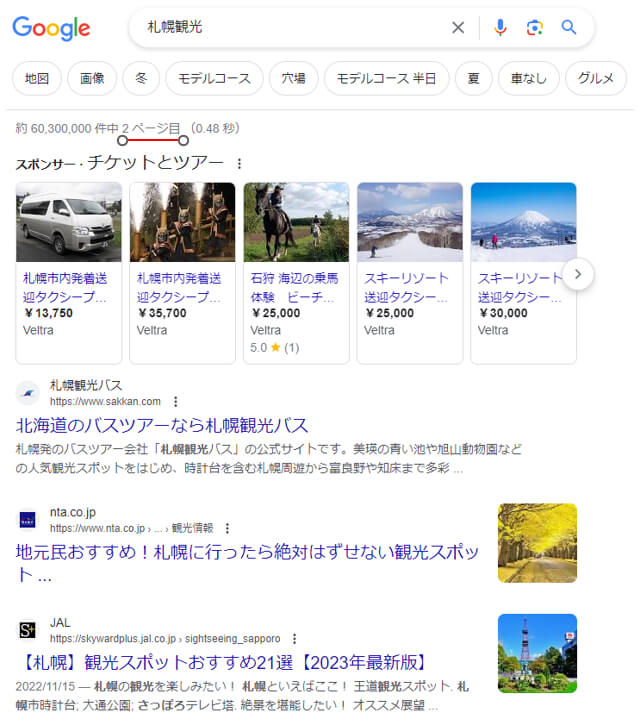Select the グルメ filter chip
Screen dimensions: 638x715
click(x=596, y=78)
